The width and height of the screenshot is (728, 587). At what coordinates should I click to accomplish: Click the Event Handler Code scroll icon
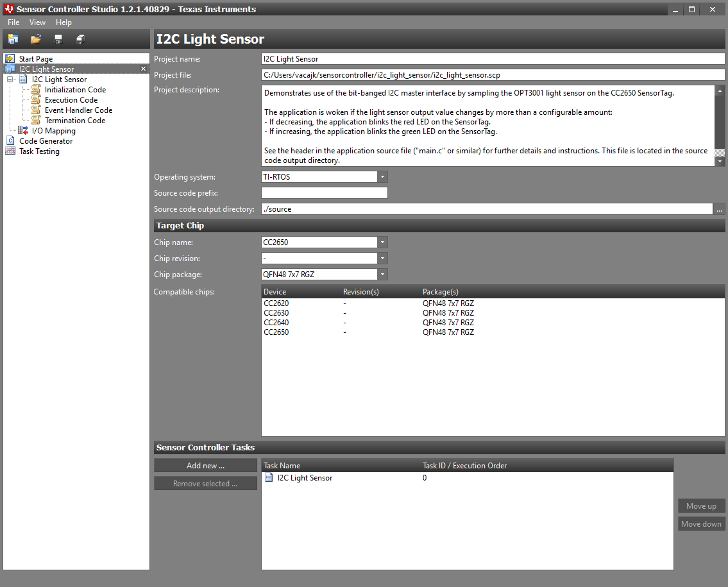[x=36, y=110]
